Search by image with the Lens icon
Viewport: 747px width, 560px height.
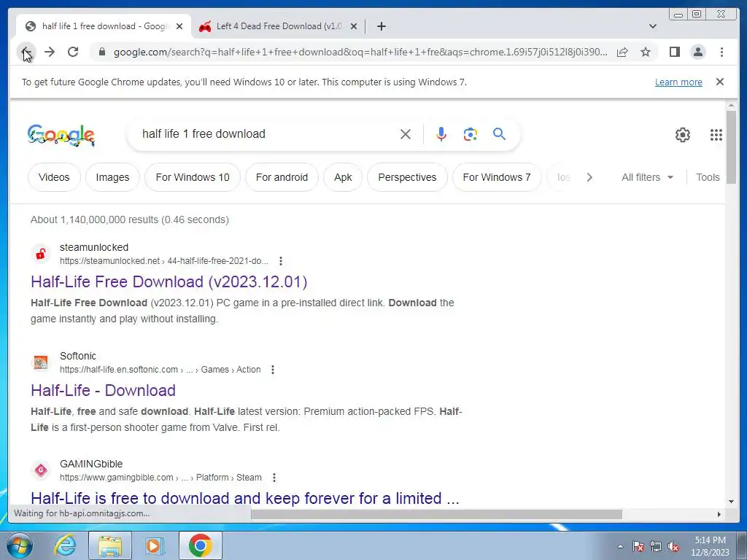[x=471, y=134]
